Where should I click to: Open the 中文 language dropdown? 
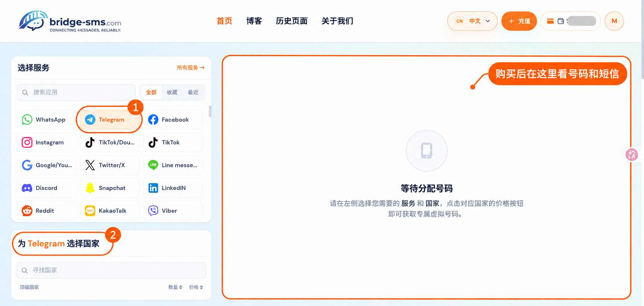pyautogui.click(x=472, y=21)
